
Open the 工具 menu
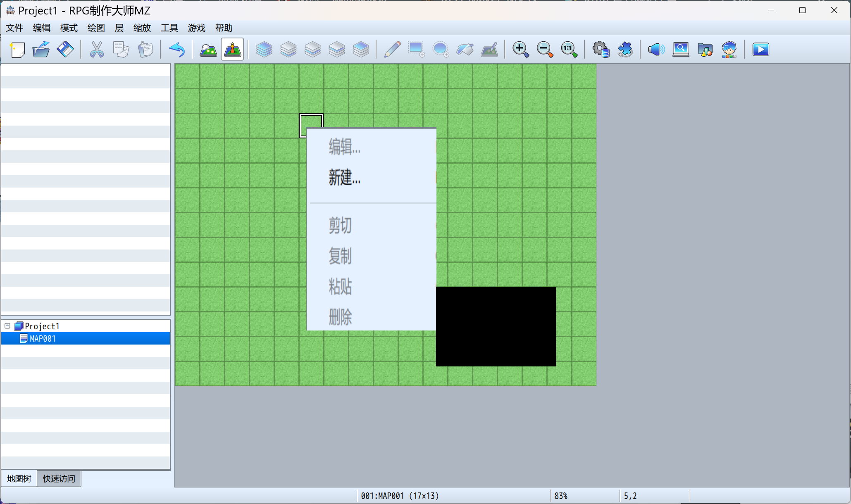(x=169, y=28)
